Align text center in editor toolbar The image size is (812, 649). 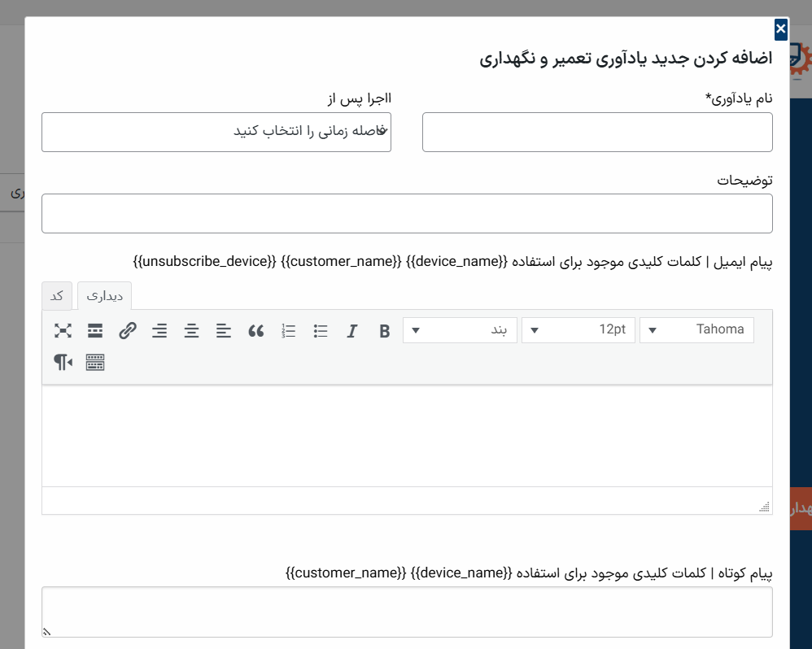pos(191,331)
